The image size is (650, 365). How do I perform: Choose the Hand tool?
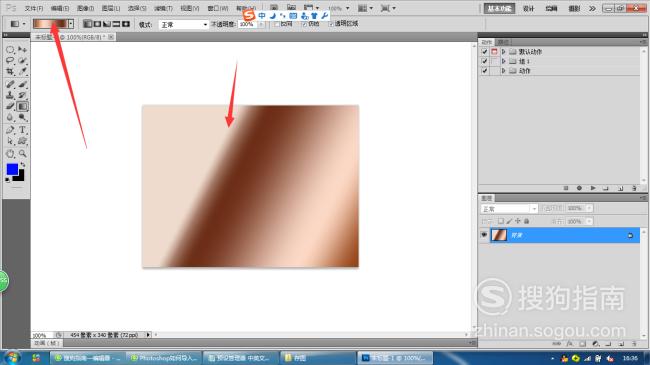point(10,153)
